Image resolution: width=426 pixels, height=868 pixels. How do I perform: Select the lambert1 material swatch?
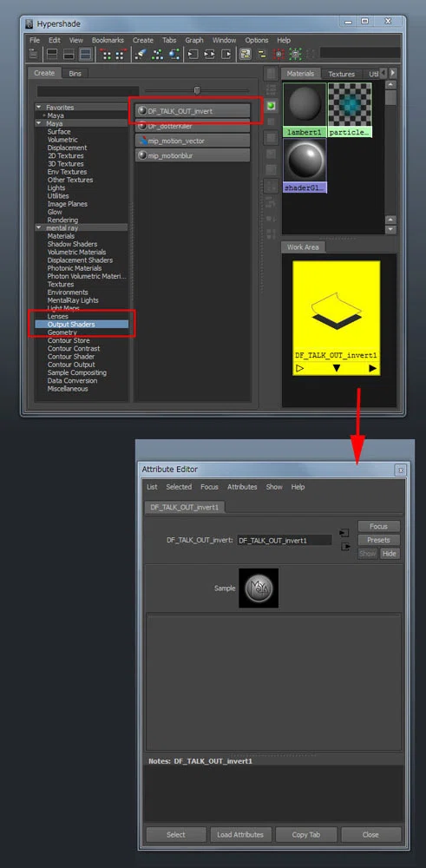[x=305, y=110]
